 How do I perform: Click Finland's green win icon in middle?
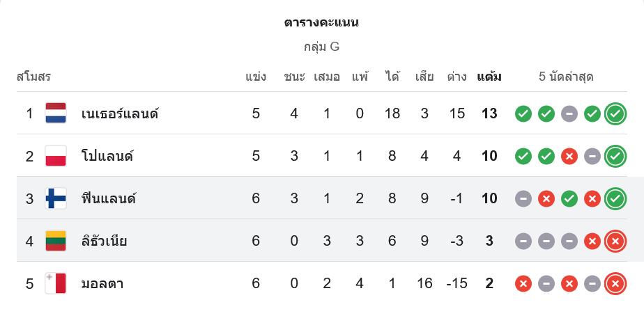click(x=569, y=198)
